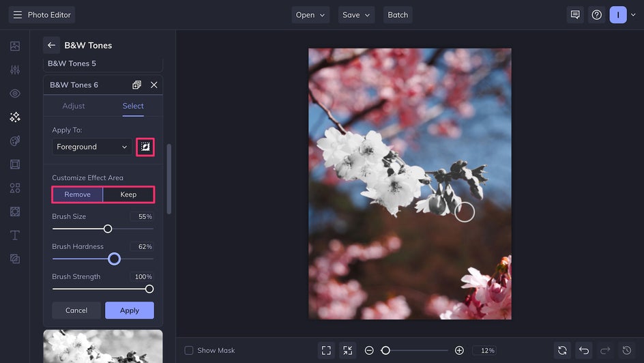Image resolution: width=644 pixels, height=363 pixels.
Task: Expand the Save dropdown menu
Action: click(x=356, y=15)
